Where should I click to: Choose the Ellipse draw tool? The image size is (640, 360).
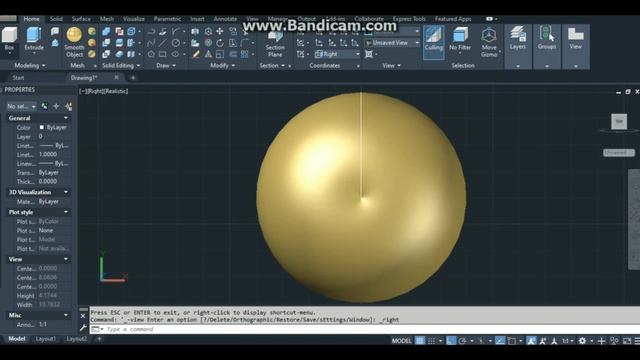click(176, 54)
